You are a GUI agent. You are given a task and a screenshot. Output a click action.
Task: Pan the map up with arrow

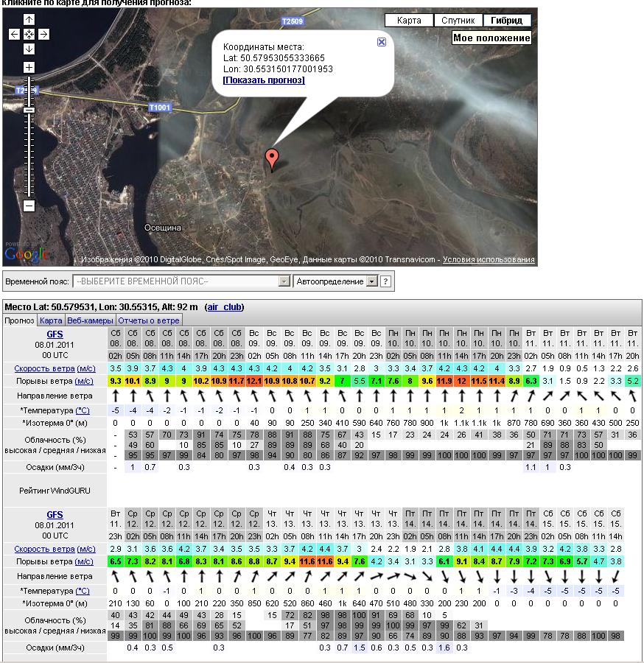pos(29,20)
